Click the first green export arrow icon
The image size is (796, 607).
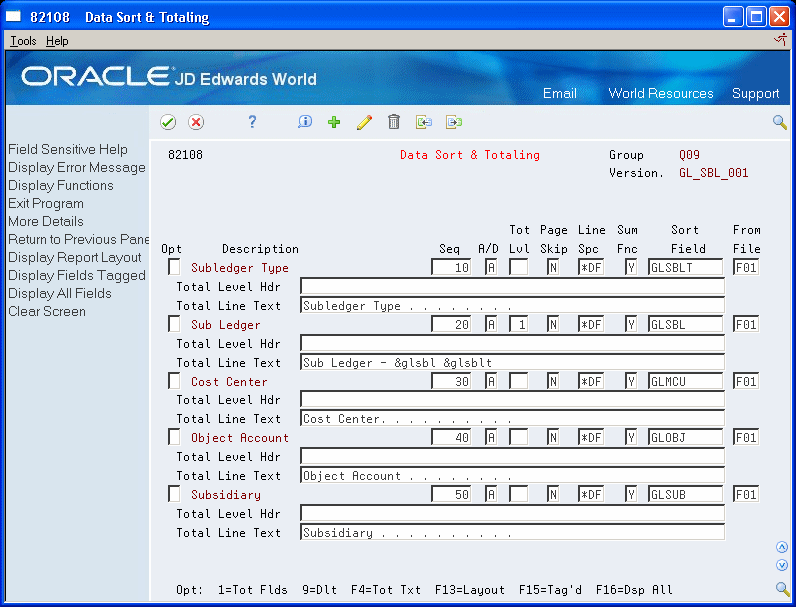[x=424, y=122]
